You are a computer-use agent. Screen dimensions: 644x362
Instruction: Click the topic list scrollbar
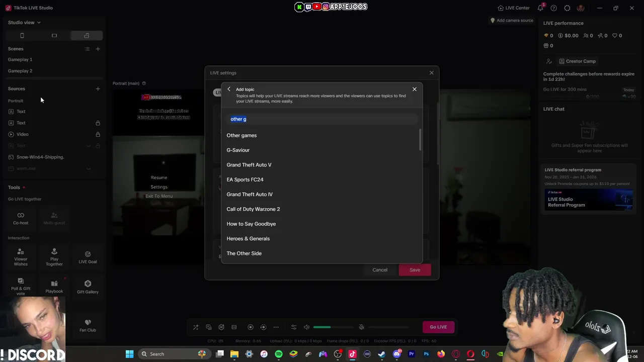click(420, 139)
